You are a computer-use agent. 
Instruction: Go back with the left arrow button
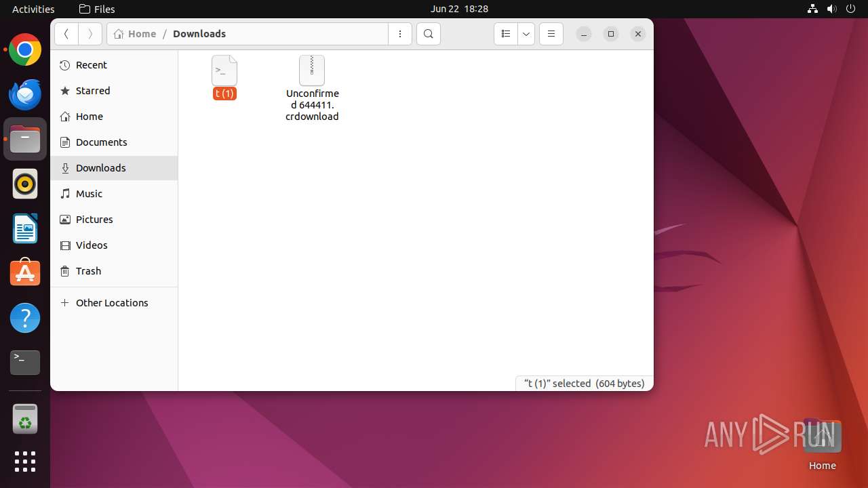click(66, 34)
